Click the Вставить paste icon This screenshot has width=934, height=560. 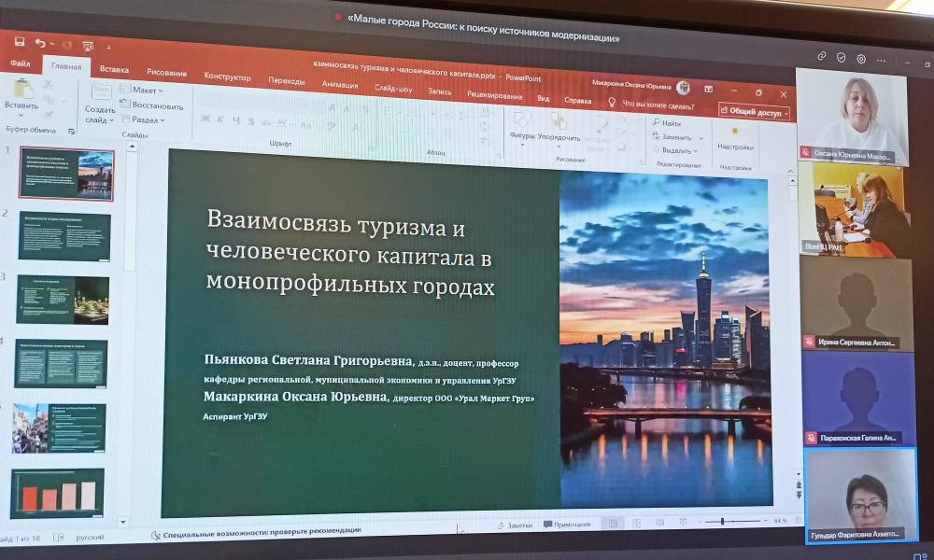coord(21,91)
